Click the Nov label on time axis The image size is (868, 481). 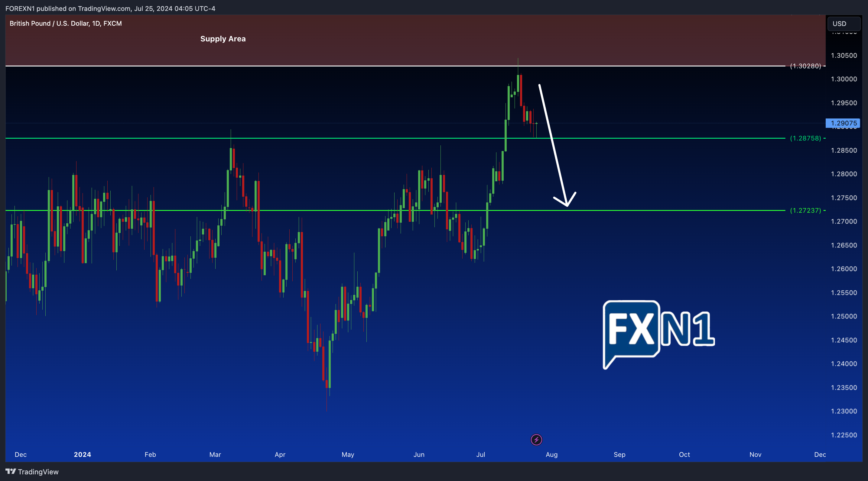click(756, 454)
